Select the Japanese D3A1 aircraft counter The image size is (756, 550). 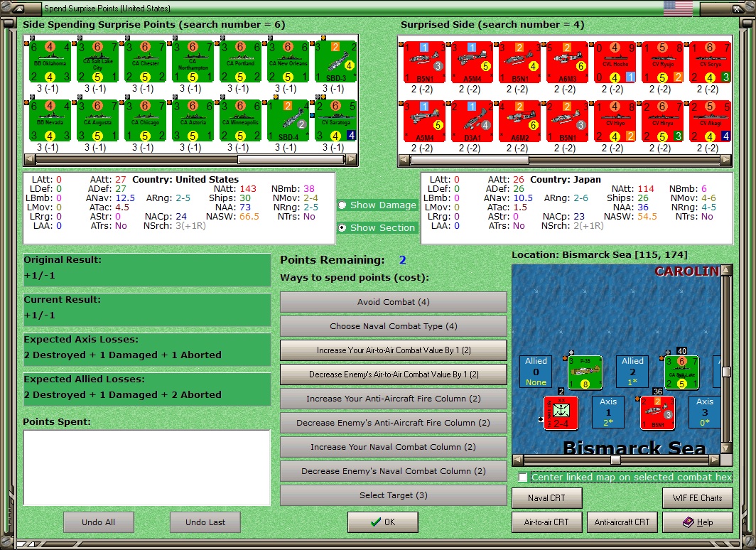point(472,122)
